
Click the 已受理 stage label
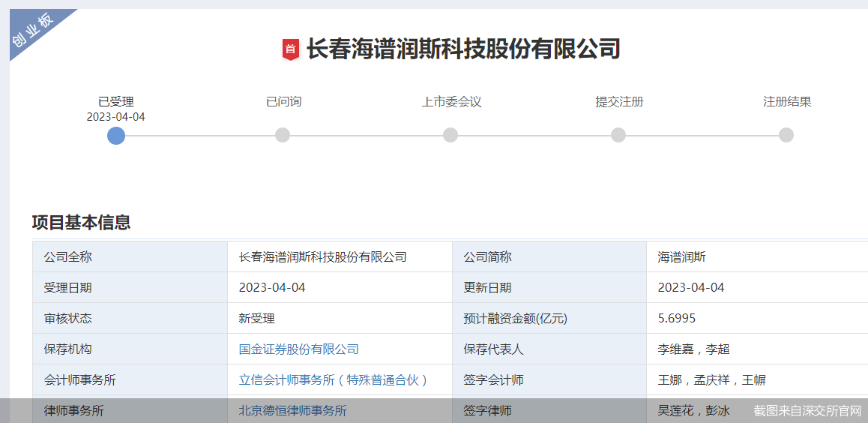(x=116, y=102)
